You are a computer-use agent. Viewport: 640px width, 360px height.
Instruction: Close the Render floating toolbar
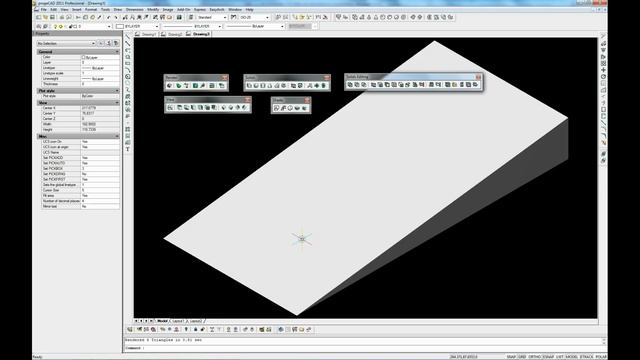coord(224,78)
